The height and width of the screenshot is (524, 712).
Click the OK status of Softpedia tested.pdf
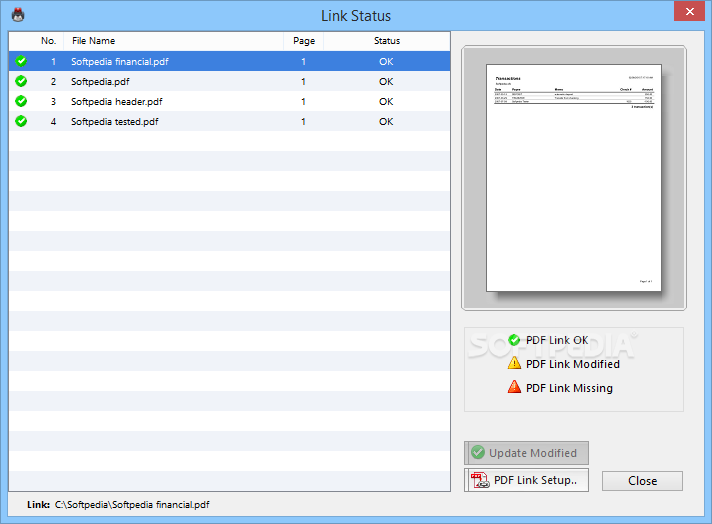point(386,122)
